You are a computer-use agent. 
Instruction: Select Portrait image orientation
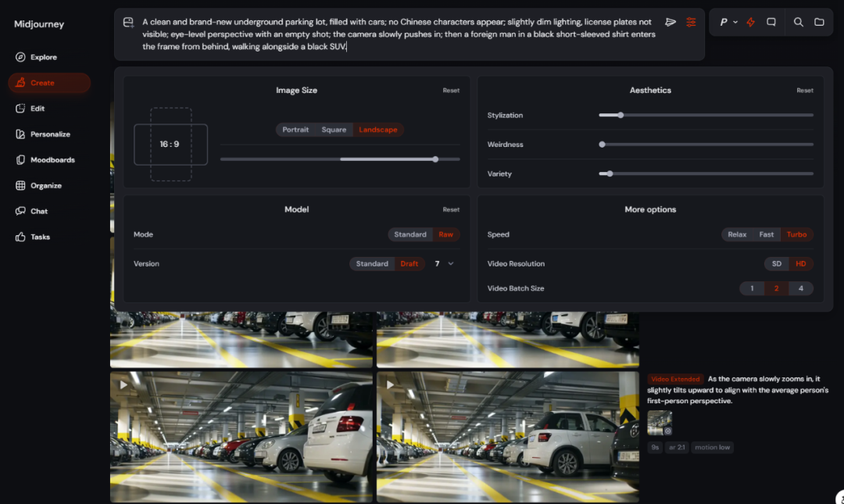click(295, 130)
